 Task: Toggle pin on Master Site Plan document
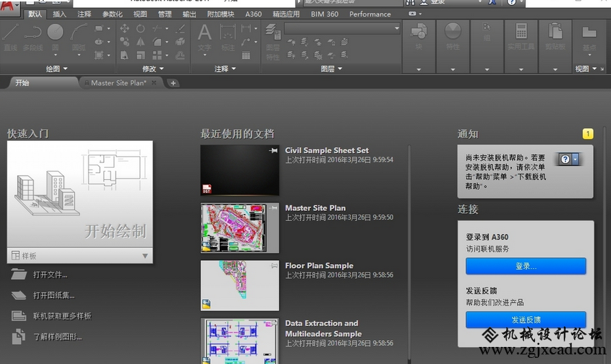[x=274, y=208]
